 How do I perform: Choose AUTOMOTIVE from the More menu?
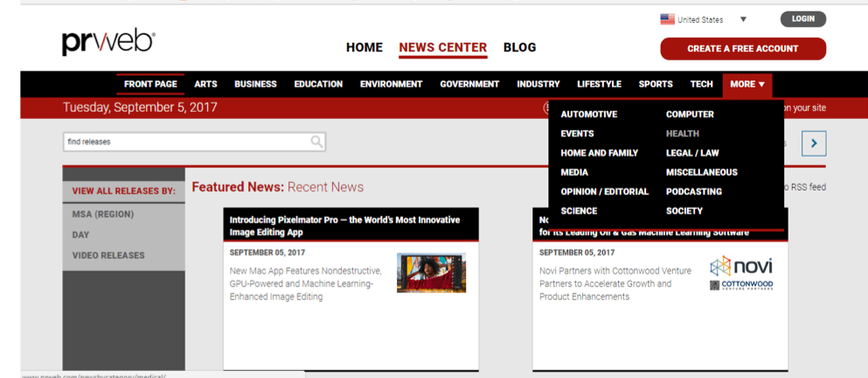(x=589, y=114)
